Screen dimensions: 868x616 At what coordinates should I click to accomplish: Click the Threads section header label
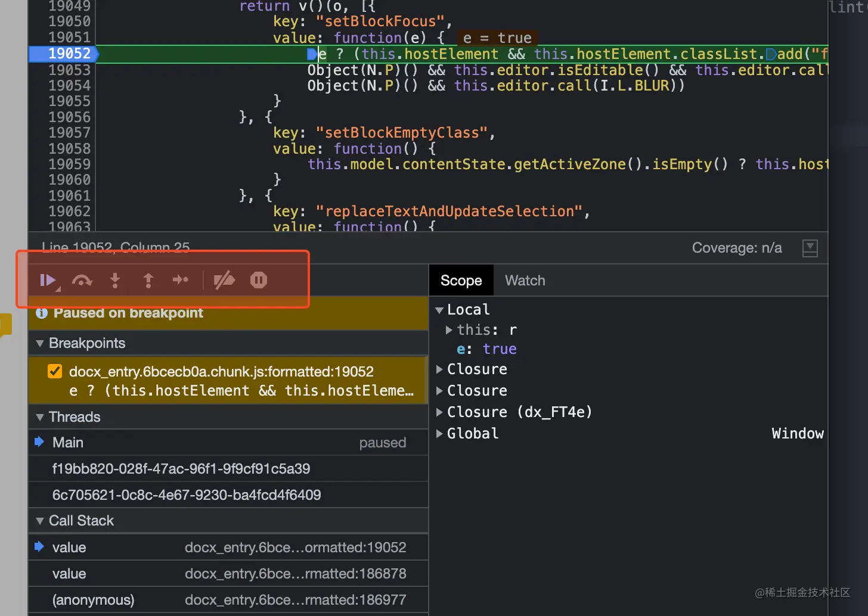pyautogui.click(x=75, y=417)
